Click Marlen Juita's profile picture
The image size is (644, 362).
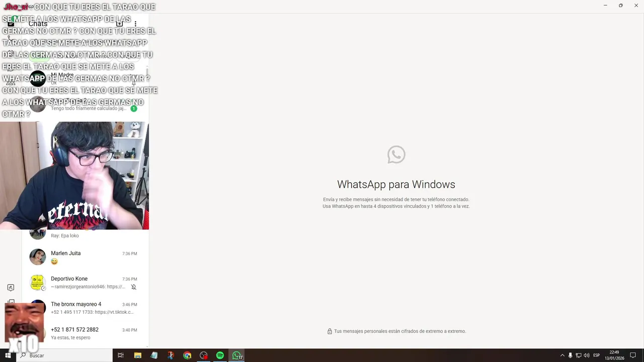pyautogui.click(x=38, y=257)
